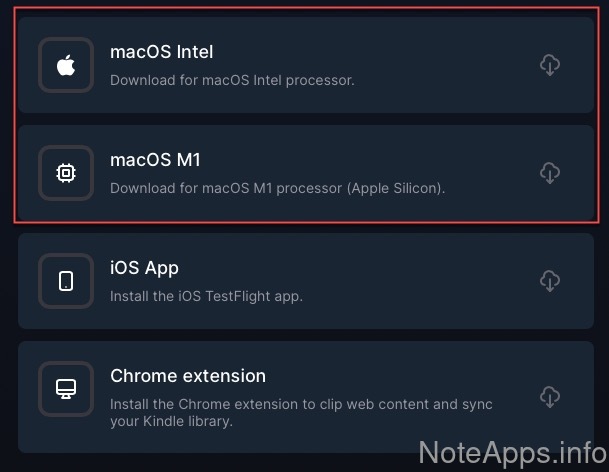Screen dimensions: 609x472
Task: Click "Install the iOS TestFlight app" text
Action: click(x=206, y=296)
